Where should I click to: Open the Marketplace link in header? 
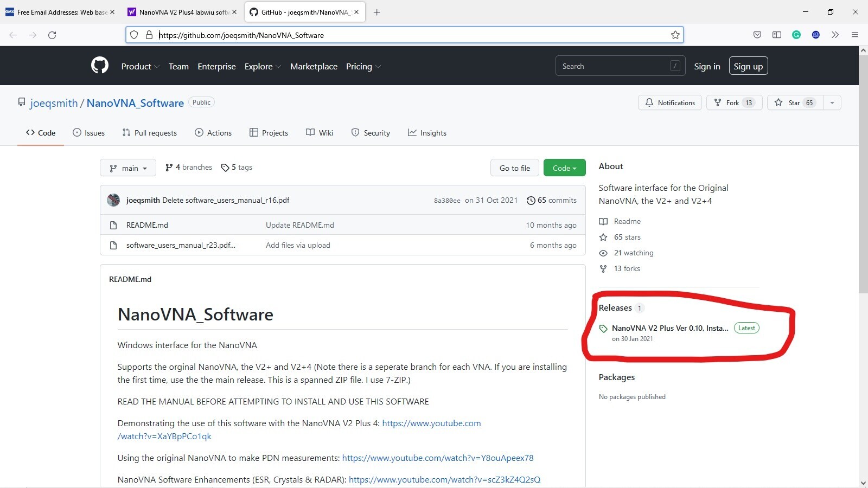coord(314,66)
